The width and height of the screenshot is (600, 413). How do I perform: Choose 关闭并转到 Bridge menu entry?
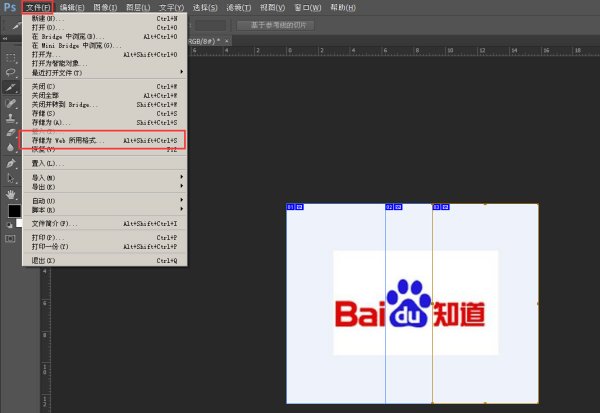pos(104,104)
